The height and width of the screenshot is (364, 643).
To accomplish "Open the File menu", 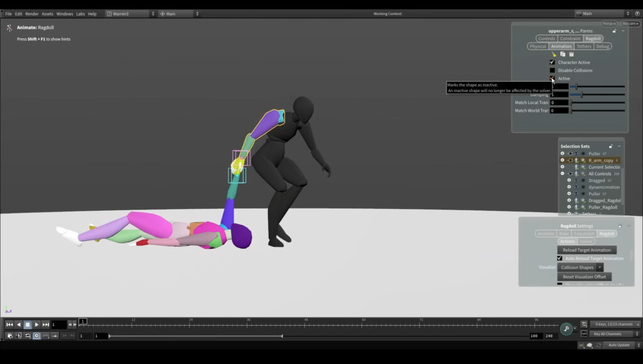I will pos(8,14).
